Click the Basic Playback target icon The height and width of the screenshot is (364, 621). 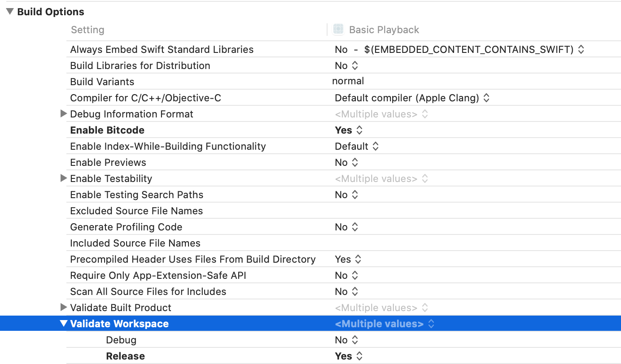(338, 30)
